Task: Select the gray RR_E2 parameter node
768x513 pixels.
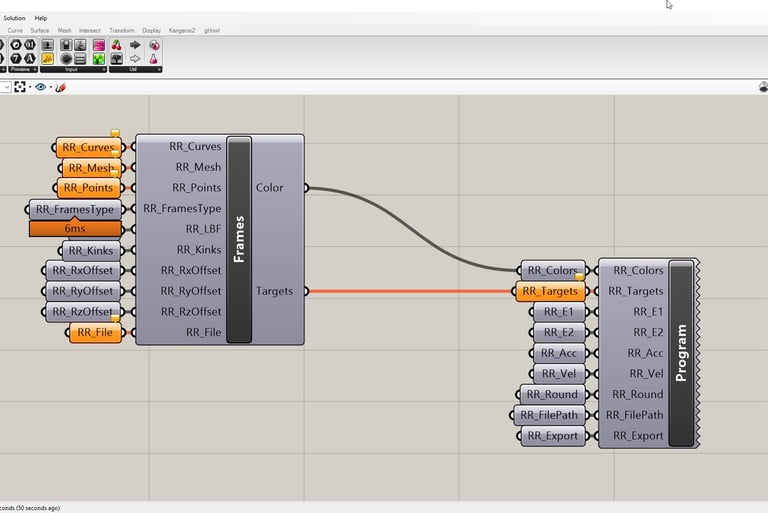Action: [559, 332]
